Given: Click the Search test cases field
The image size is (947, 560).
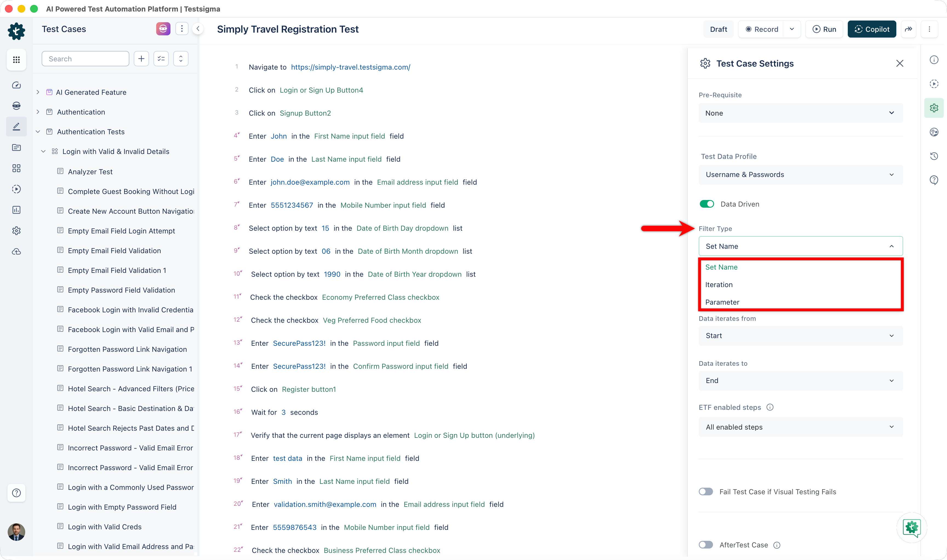Looking at the screenshot, I should pos(85,58).
